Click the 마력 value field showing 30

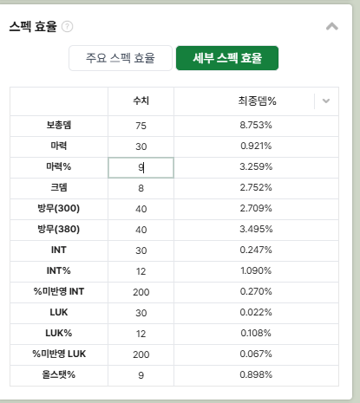click(x=141, y=146)
